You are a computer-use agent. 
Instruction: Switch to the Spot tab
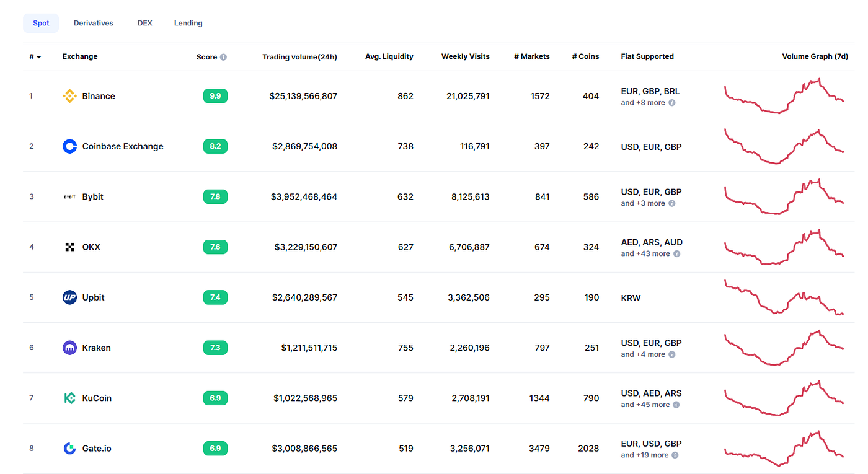pos(41,23)
